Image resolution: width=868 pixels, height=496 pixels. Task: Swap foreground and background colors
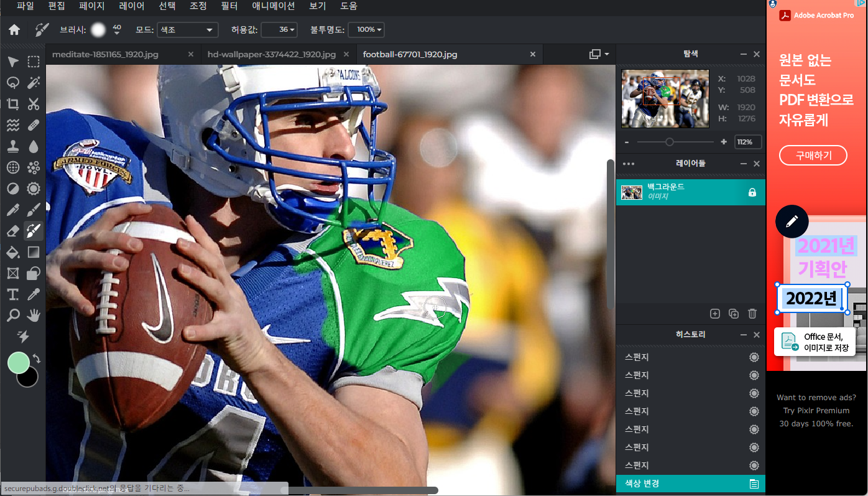(x=37, y=358)
